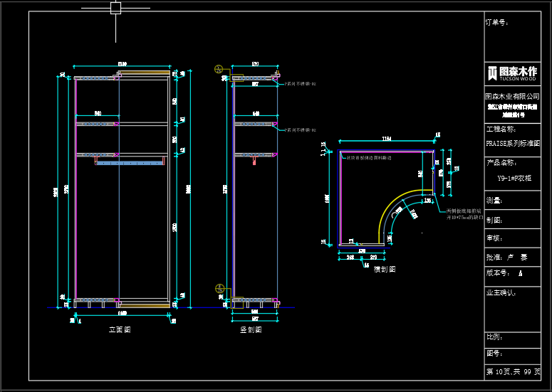Click the 比例 scale field in title block
This screenshot has width=552, height=392.
tap(494, 337)
